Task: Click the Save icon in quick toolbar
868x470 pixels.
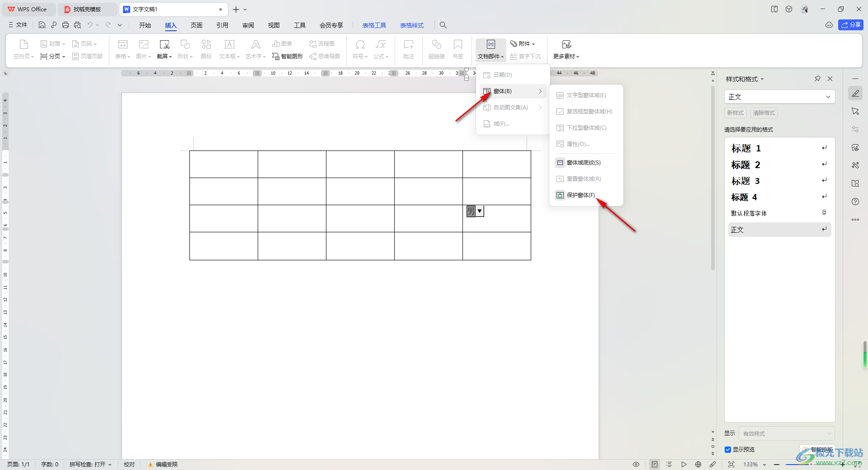Action: coord(42,25)
